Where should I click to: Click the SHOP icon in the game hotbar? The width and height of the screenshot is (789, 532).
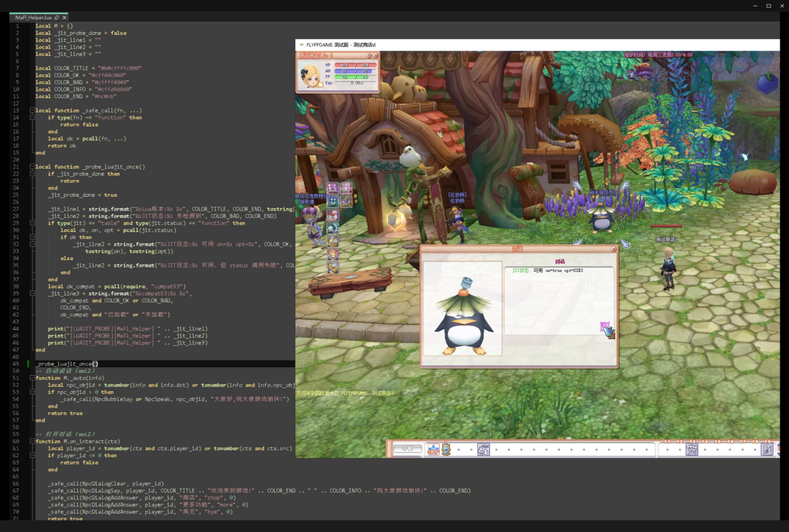tap(433, 449)
